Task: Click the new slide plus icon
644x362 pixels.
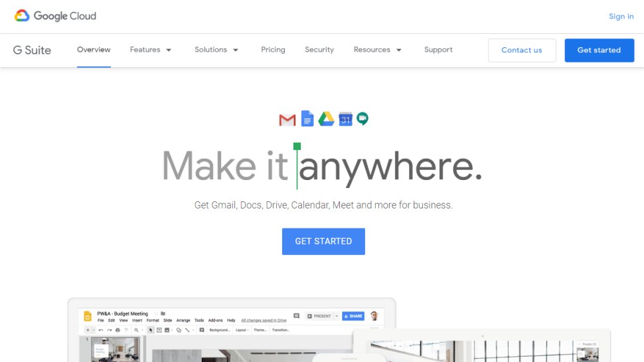Action: 88,330
